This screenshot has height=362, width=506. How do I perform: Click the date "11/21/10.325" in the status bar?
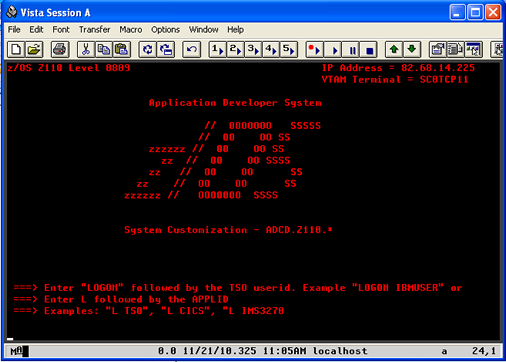tap(220, 351)
